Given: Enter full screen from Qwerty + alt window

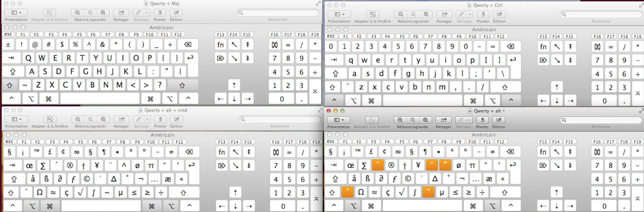Looking at the screenshot, I should (x=641, y=111).
